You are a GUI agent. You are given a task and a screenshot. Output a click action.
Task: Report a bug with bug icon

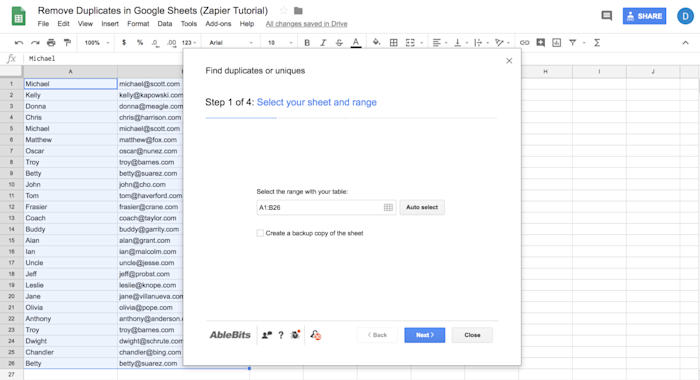pyautogui.click(x=295, y=334)
